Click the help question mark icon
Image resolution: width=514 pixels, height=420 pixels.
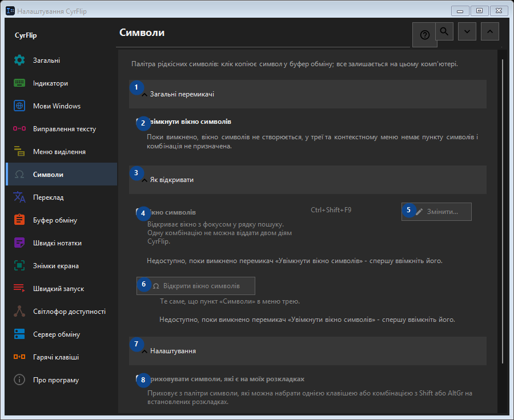point(424,35)
